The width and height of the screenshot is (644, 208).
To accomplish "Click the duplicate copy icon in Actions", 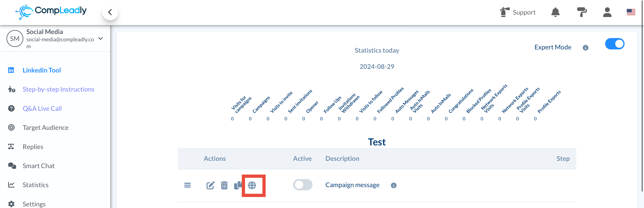I will click(x=238, y=185).
